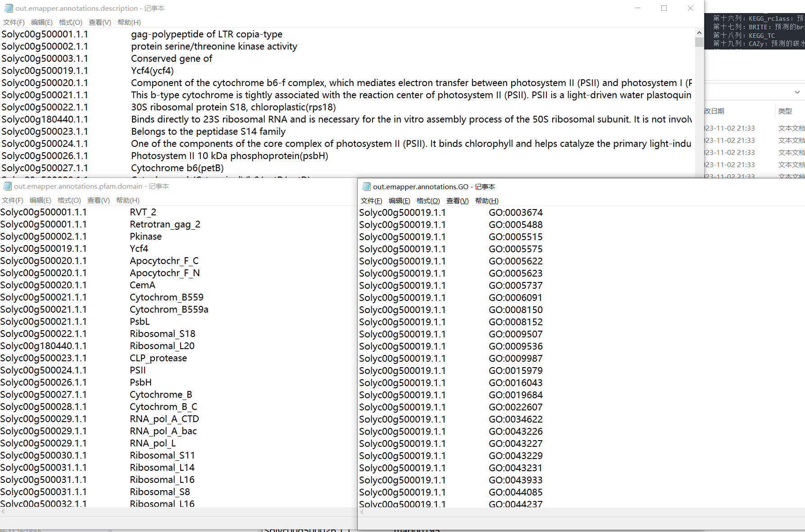Click Solyc00g180440.1.1 in description window
The height and width of the screenshot is (532, 805).
point(45,119)
